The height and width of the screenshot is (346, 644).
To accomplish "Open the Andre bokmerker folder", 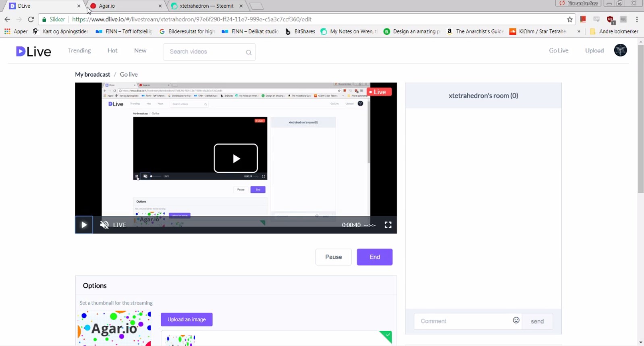I will pos(614,31).
